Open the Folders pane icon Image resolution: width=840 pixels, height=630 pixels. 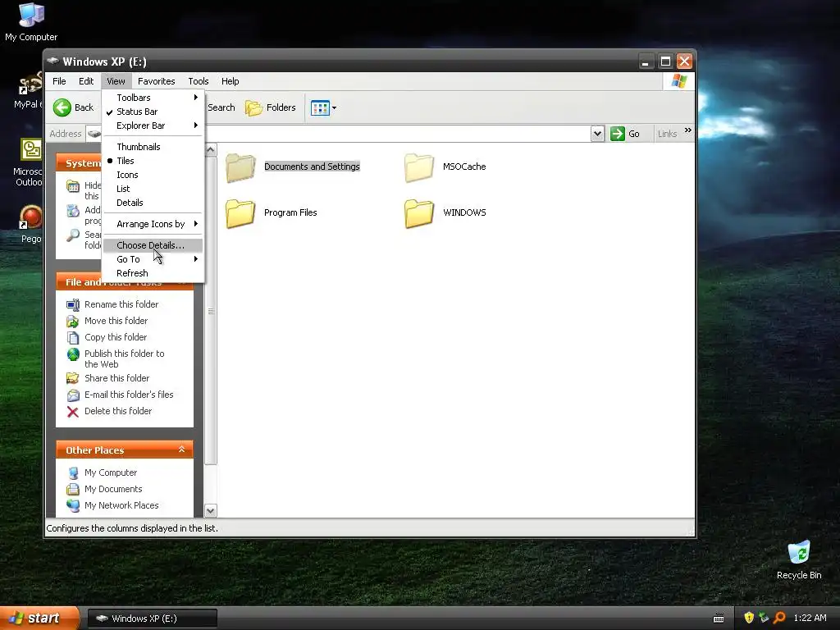(254, 107)
